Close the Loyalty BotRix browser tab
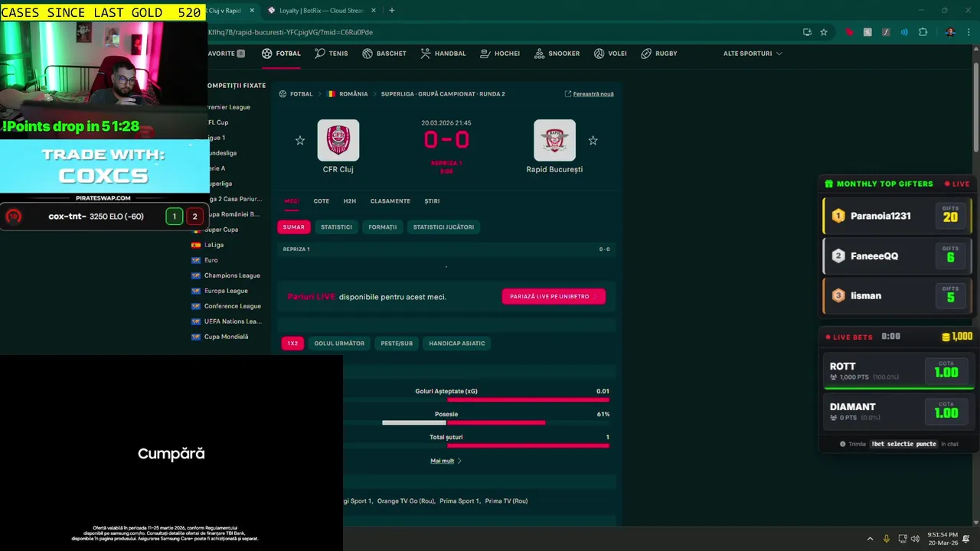Viewport: 980px width, 551px height. 374,11
